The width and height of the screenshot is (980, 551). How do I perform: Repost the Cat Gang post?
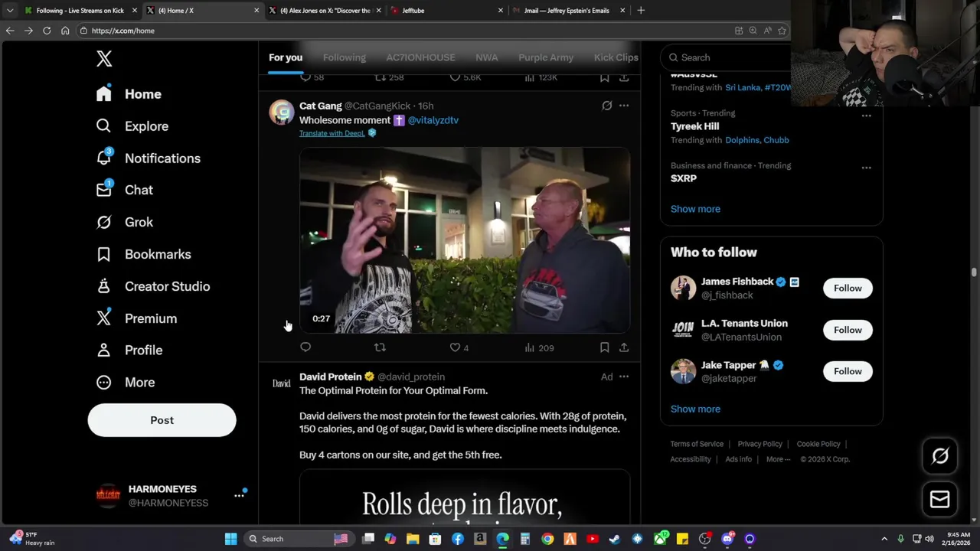380,347
